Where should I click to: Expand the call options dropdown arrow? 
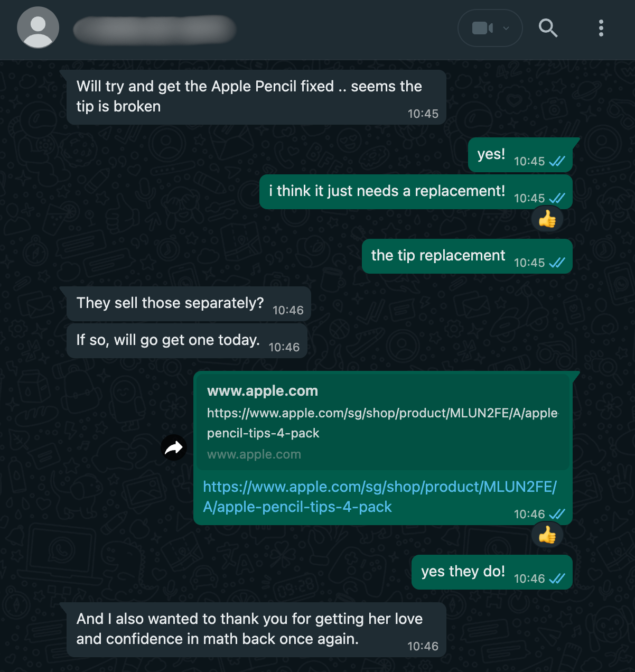[x=506, y=29]
